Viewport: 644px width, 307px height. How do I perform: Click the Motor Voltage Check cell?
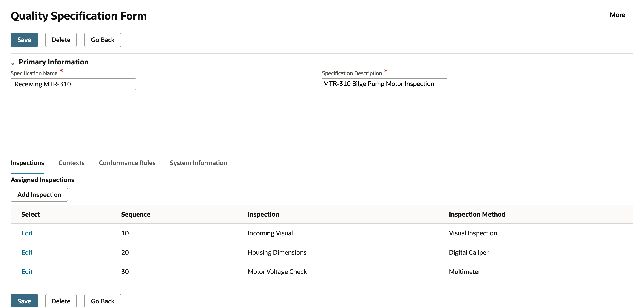pyautogui.click(x=277, y=272)
